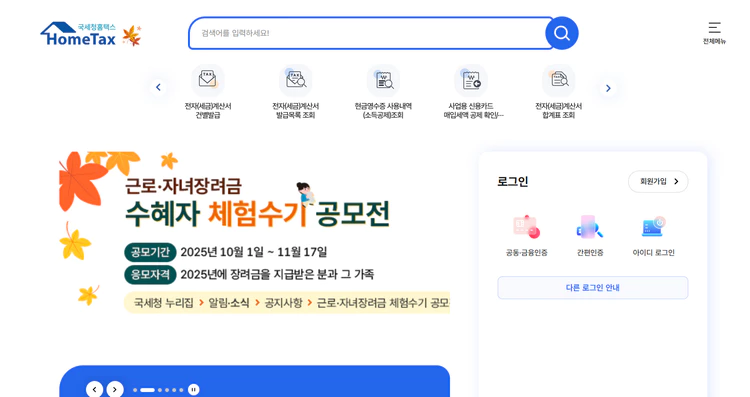
Task: Click the 국세청 누리집 breadcrumb text in banner
Action: pos(164,303)
